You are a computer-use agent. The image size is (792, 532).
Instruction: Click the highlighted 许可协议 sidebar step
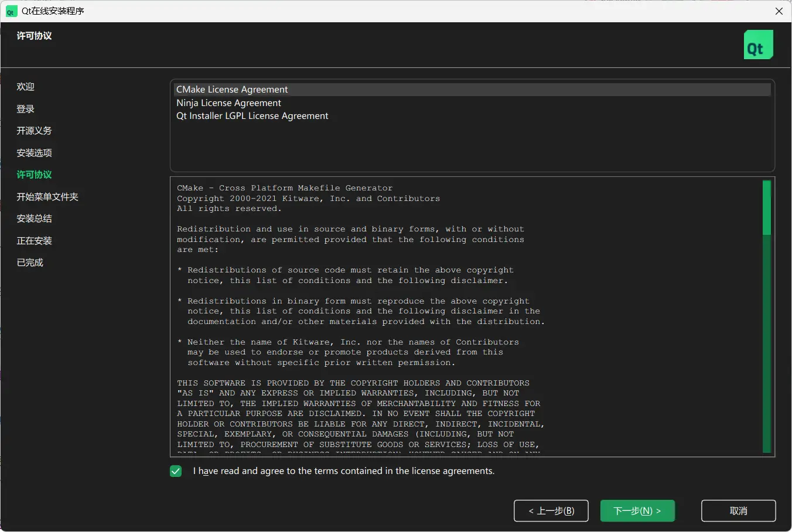35,175
